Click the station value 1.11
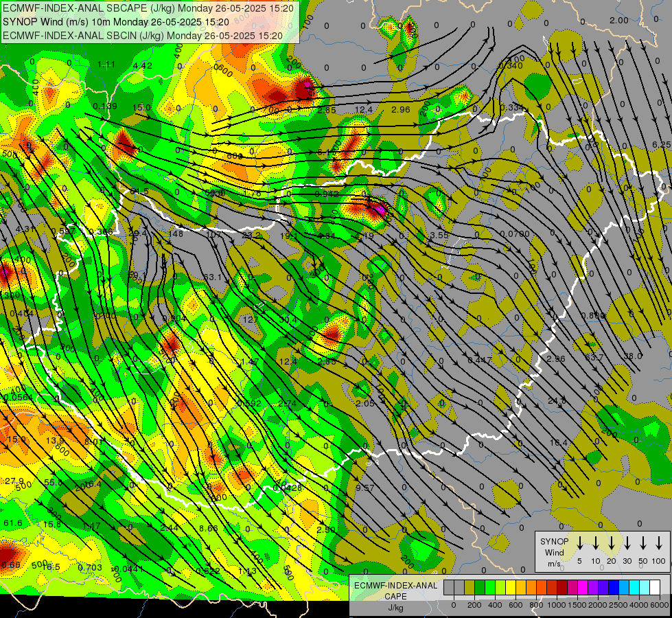 [106, 65]
